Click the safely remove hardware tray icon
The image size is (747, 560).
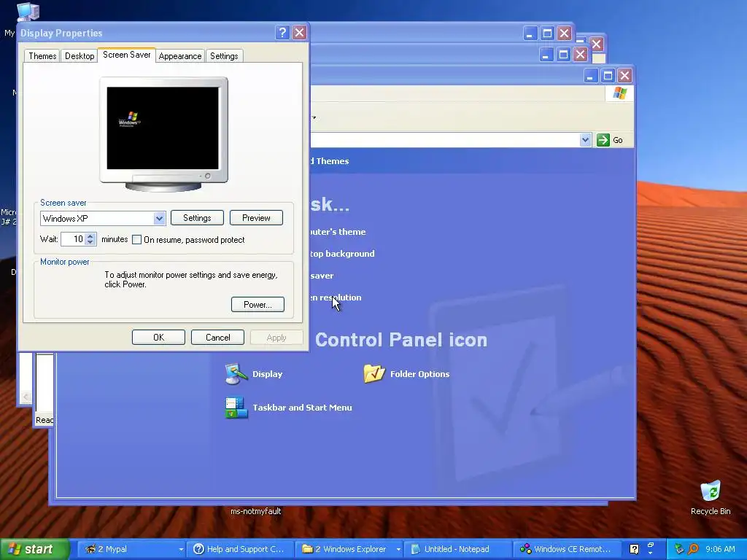(x=679, y=549)
